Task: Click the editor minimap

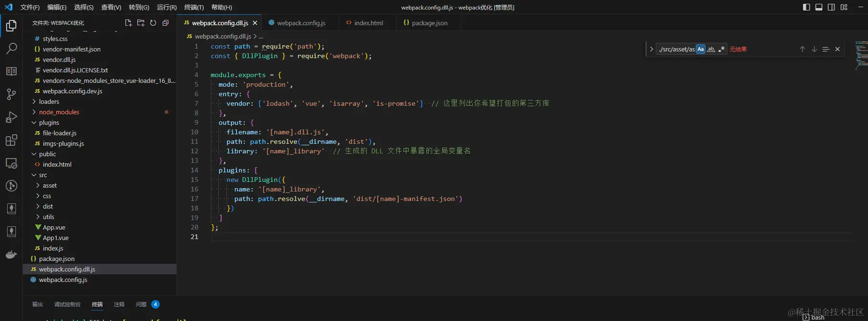Action: [x=861, y=55]
